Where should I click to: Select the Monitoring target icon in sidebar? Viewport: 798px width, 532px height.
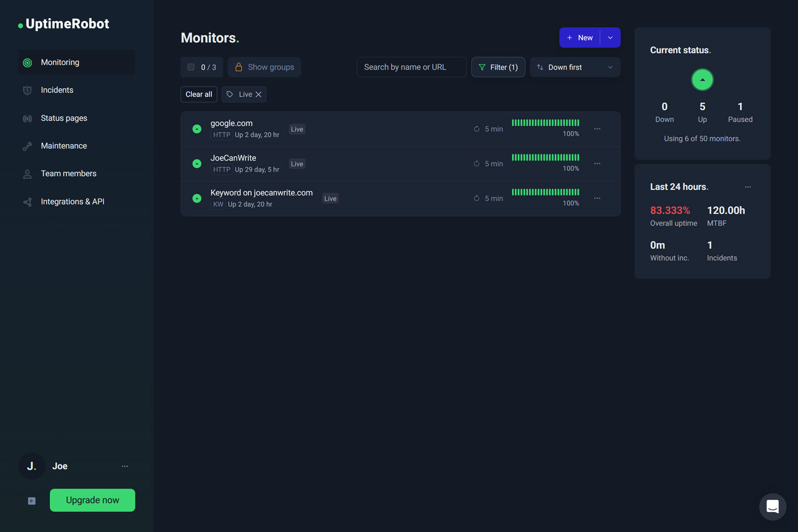27,62
